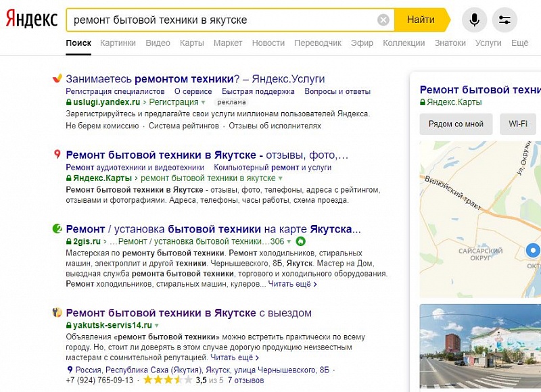The height and width of the screenshot is (392, 541).
Task: Click 2gis.ru green URL
Action: 87,241
